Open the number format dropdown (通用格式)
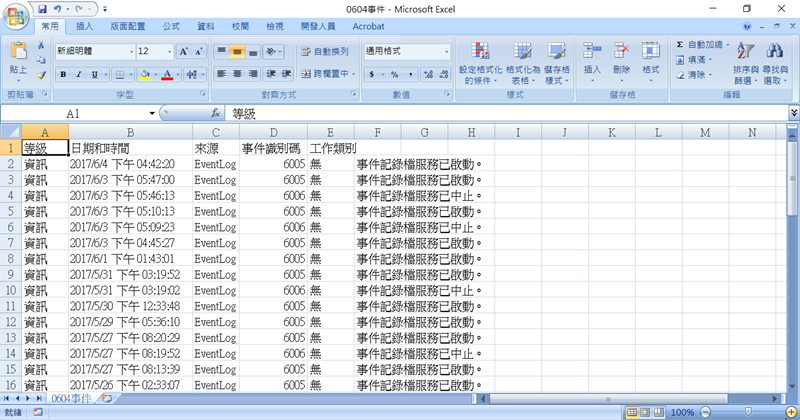 447,52
